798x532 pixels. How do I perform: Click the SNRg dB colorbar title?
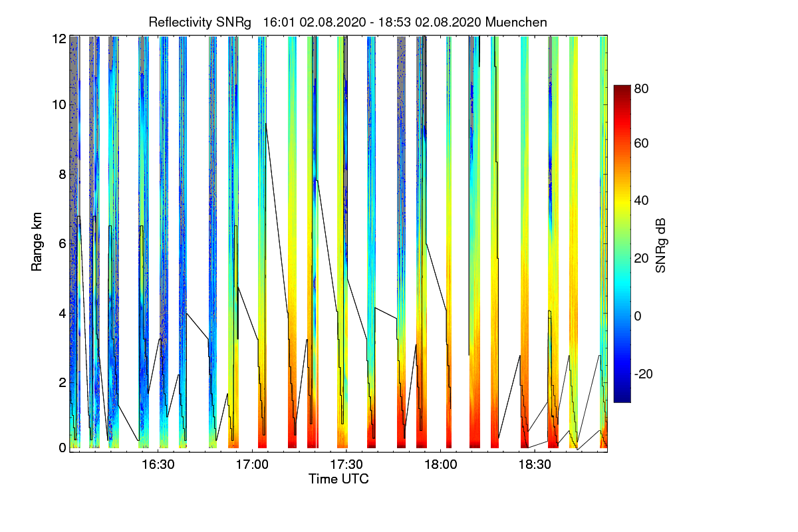pos(660,245)
